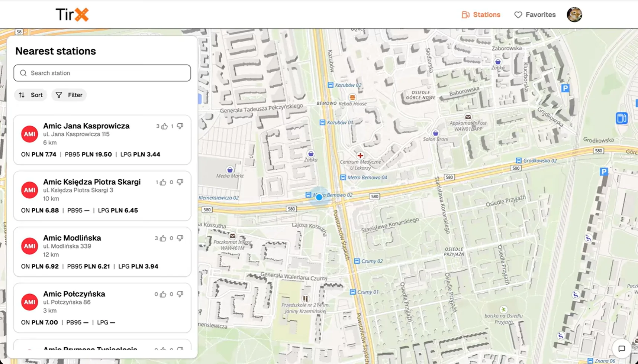Click the parking P marker near Zaborowska

[565, 88]
